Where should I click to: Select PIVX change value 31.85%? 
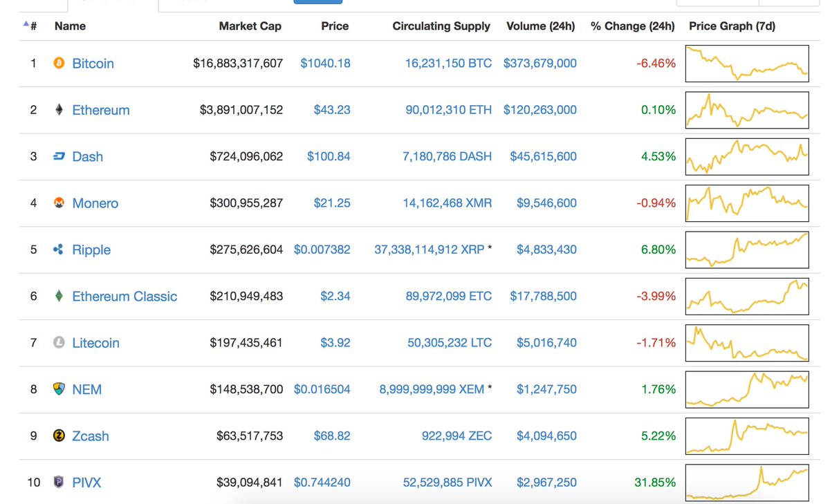point(655,483)
